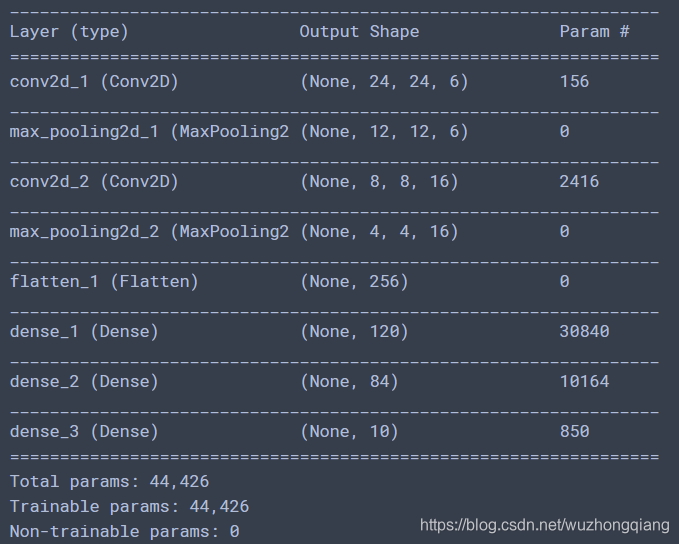Click the dense_2 (Dense) layer name
The width and height of the screenshot is (679, 544).
click(84, 382)
